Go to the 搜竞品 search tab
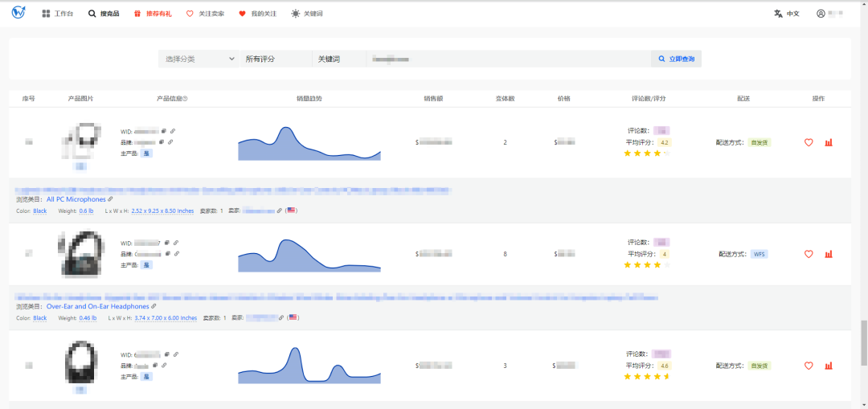 point(104,14)
